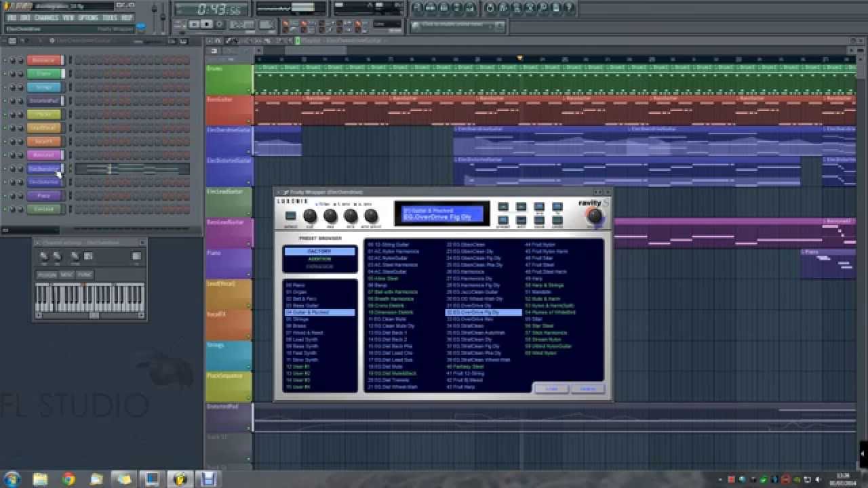Select the green Drums channel button

click(x=44, y=74)
